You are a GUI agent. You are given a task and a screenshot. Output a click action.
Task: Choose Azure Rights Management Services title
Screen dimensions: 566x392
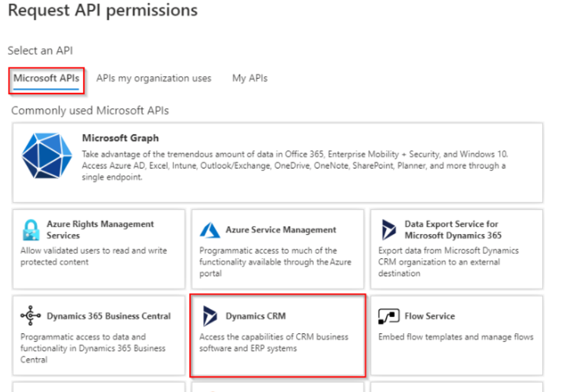[x=100, y=230]
